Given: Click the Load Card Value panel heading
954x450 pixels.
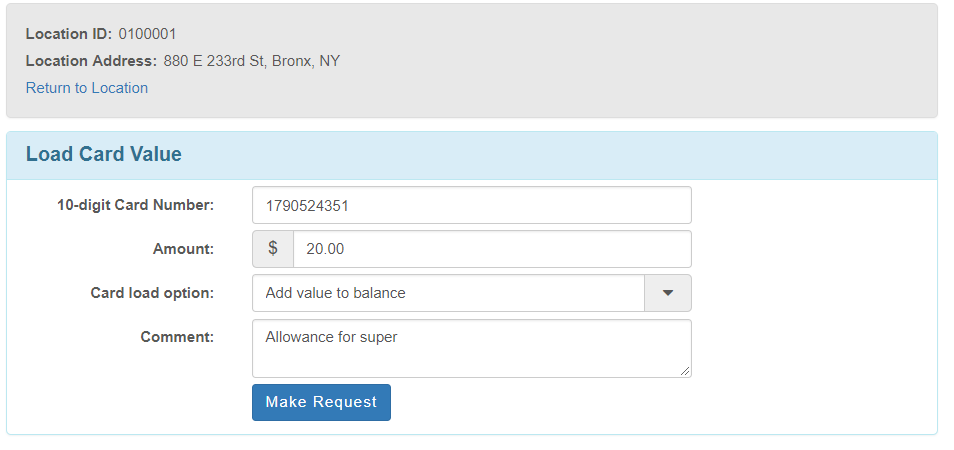Looking at the screenshot, I should tap(104, 155).
